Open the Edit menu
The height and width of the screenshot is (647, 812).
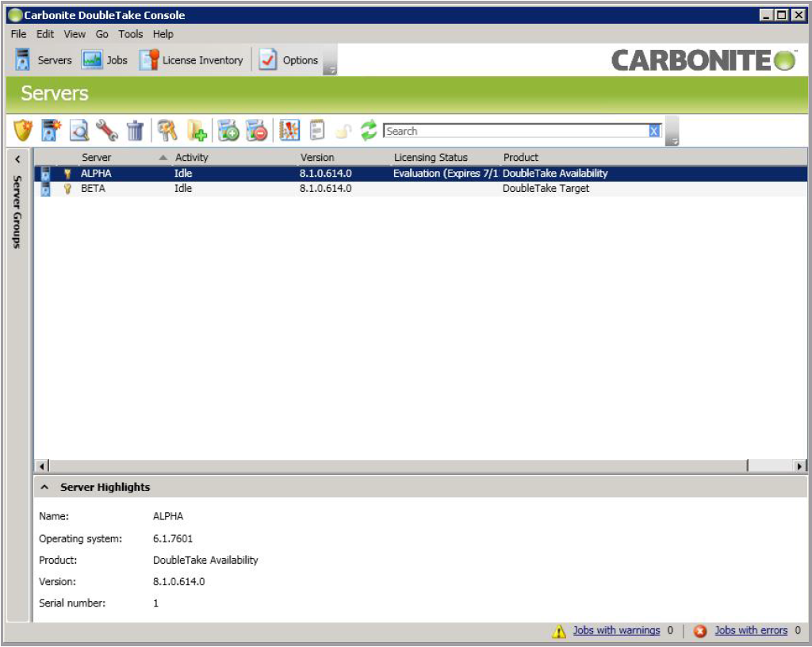pyautogui.click(x=45, y=34)
